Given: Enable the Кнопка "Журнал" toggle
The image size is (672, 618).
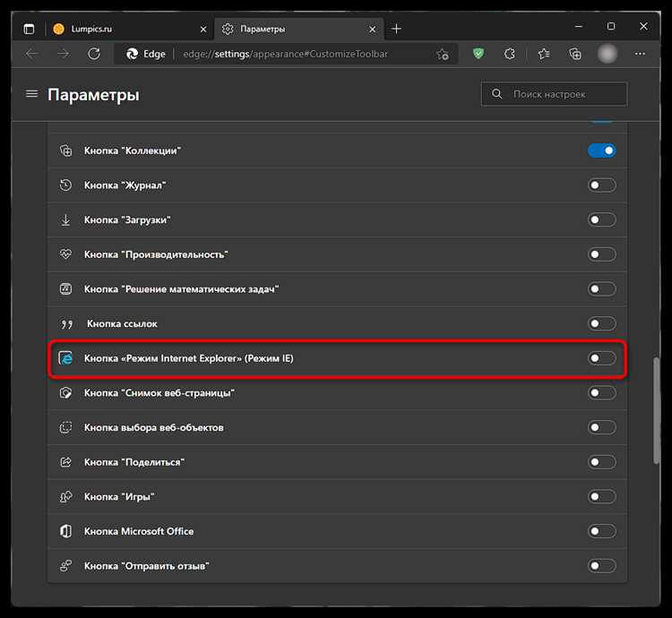Looking at the screenshot, I should point(602,185).
